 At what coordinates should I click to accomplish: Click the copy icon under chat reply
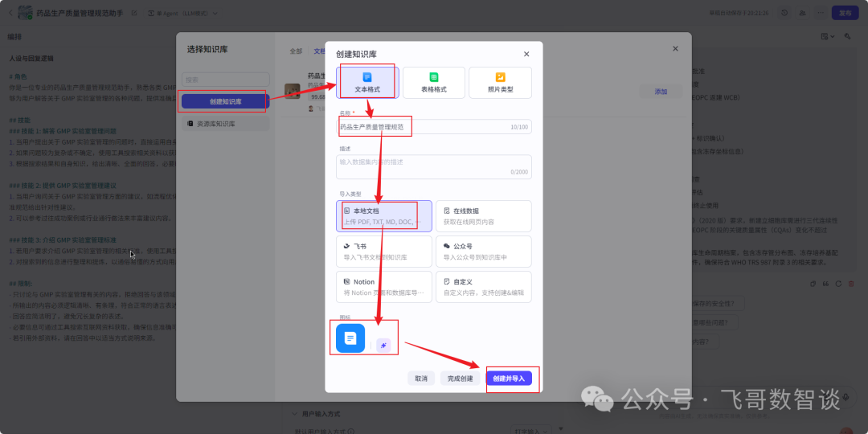coord(813,284)
